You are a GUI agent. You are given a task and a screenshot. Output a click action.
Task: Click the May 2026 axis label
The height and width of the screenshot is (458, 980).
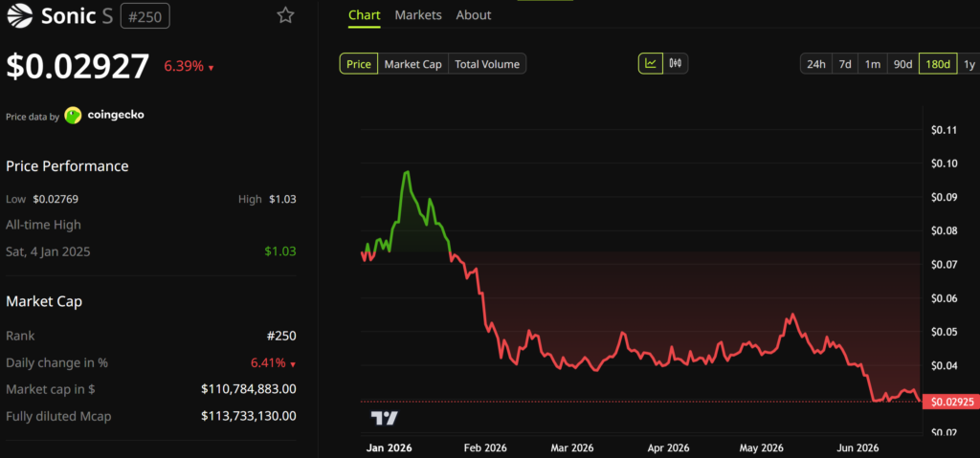761,448
